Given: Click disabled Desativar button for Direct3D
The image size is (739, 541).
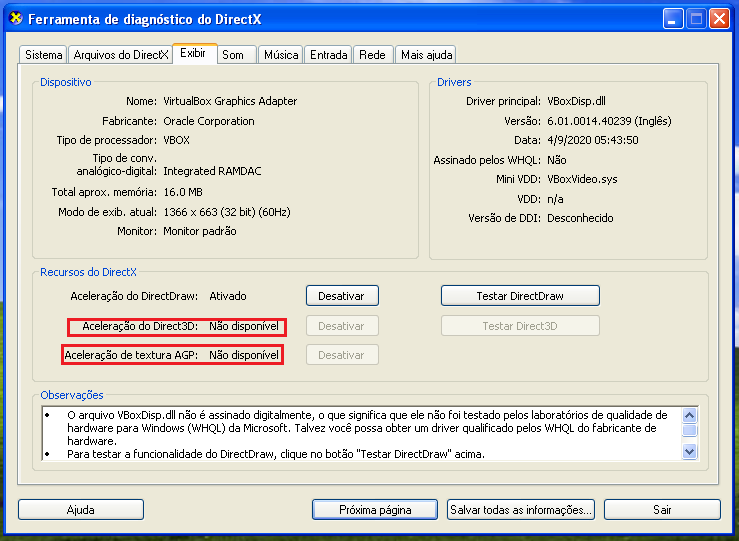Looking at the screenshot, I should [x=342, y=326].
